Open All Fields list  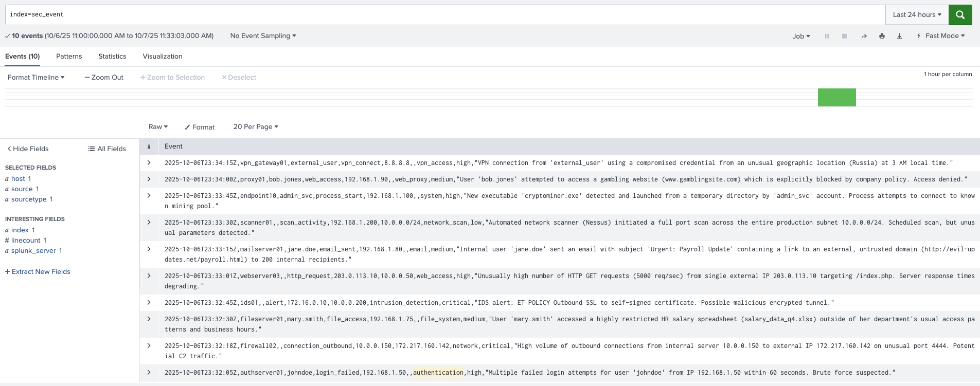[x=107, y=149]
